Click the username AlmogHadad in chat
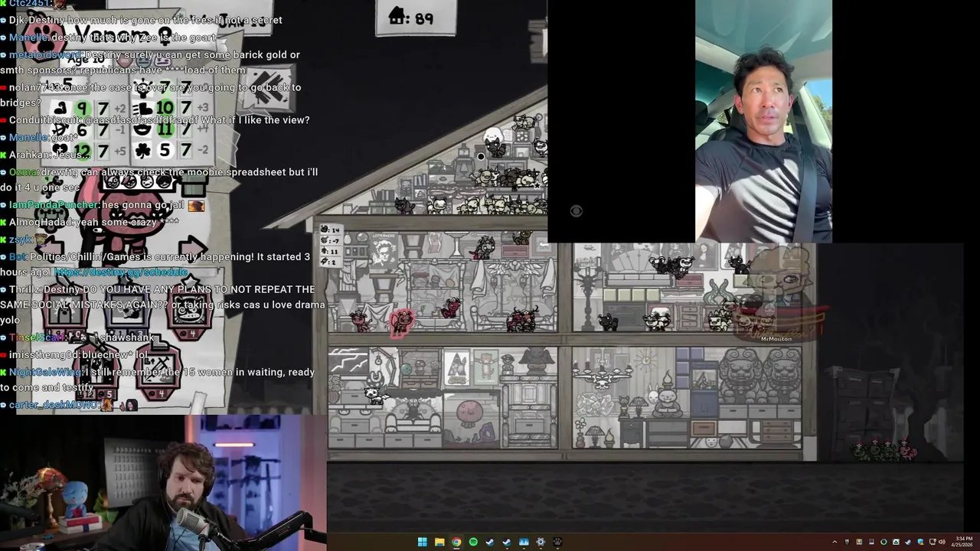 tap(40, 222)
